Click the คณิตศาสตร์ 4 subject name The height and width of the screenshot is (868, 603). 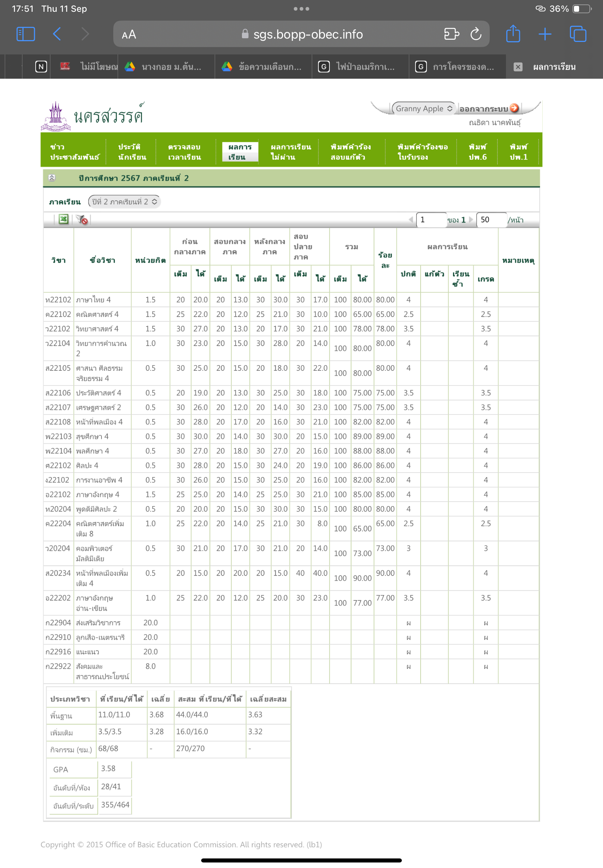point(97,314)
